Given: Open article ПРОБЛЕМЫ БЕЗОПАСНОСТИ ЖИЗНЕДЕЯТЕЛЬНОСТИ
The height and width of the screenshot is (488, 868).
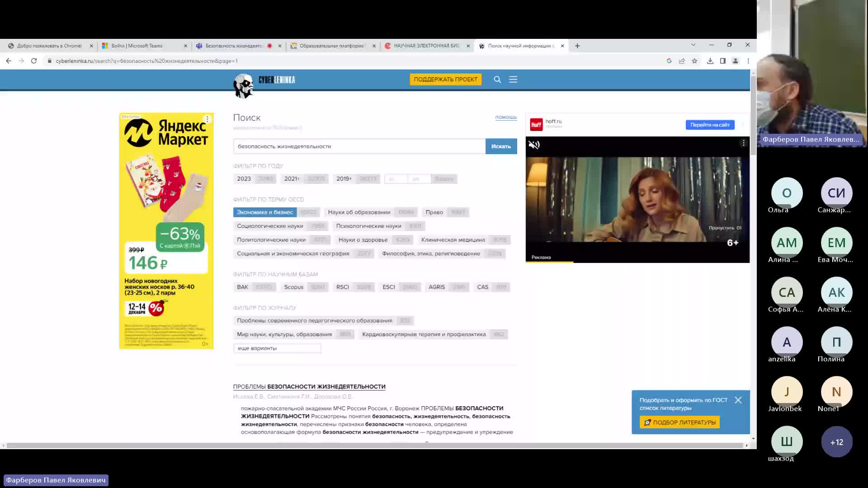Looking at the screenshot, I should tap(309, 387).
